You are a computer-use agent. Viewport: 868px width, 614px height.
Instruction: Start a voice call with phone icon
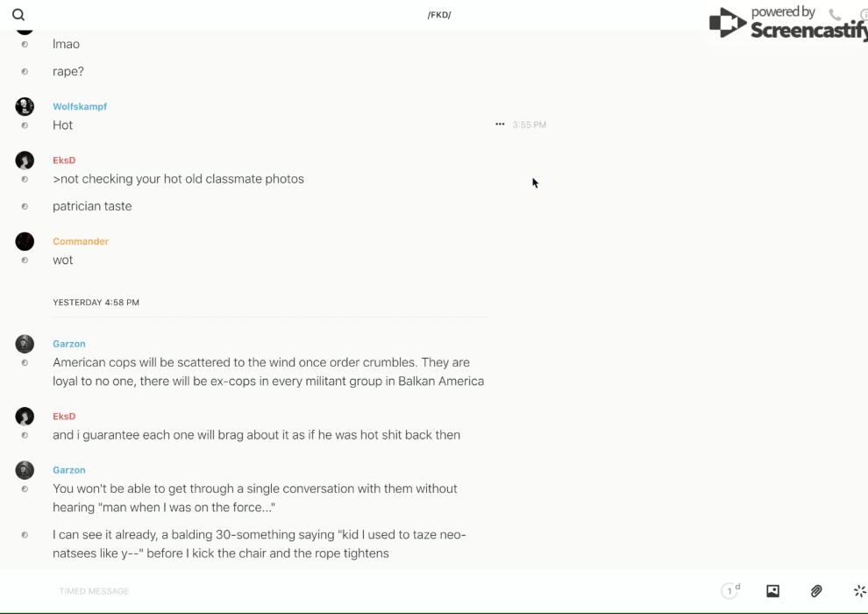click(x=835, y=15)
